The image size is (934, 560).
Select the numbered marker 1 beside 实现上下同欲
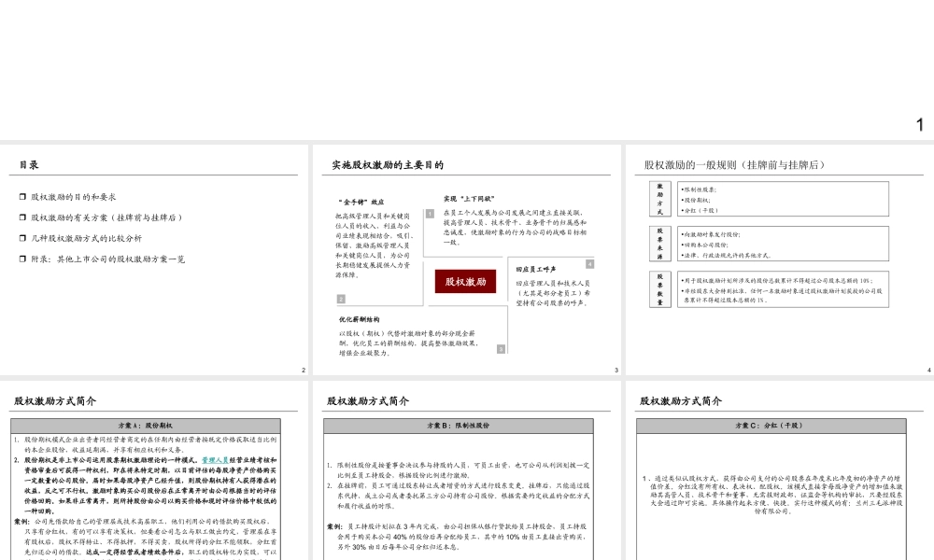430,212
